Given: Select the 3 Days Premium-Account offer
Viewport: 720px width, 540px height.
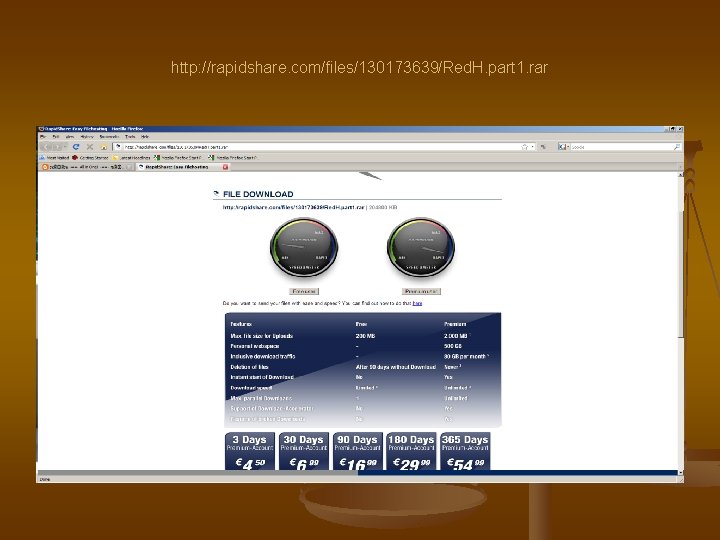Looking at the screenshot, I should click(x=249, y=451).
